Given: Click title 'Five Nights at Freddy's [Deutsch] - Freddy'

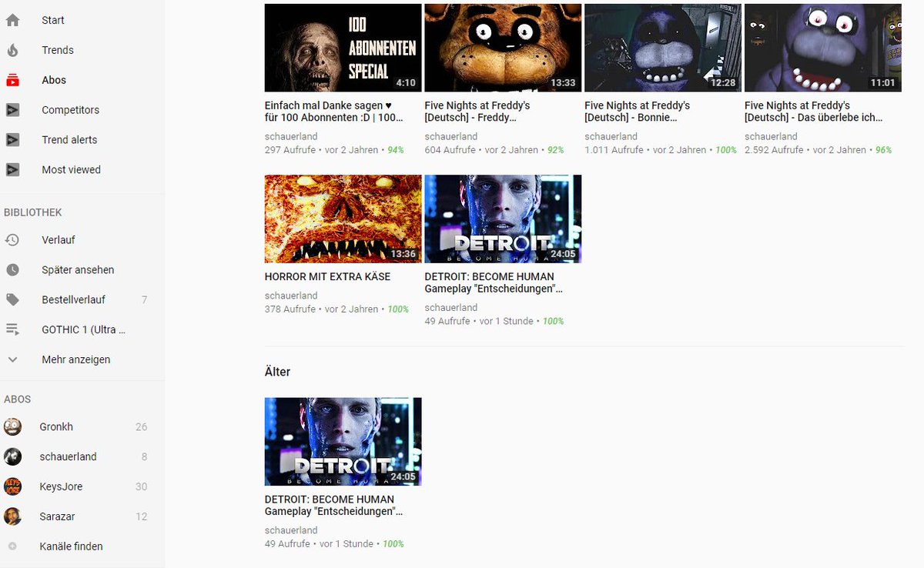Looking at the screenshot, I should (477, 112).
